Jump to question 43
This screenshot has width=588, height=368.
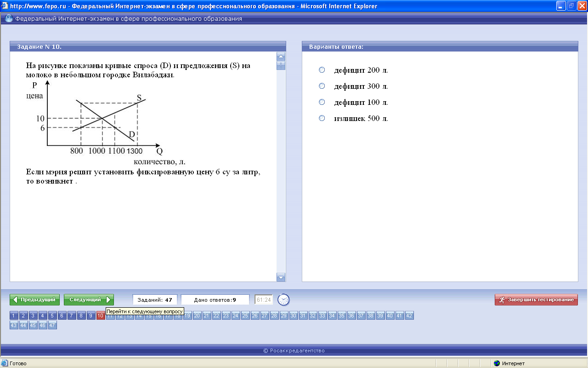[x=14, y=325]
